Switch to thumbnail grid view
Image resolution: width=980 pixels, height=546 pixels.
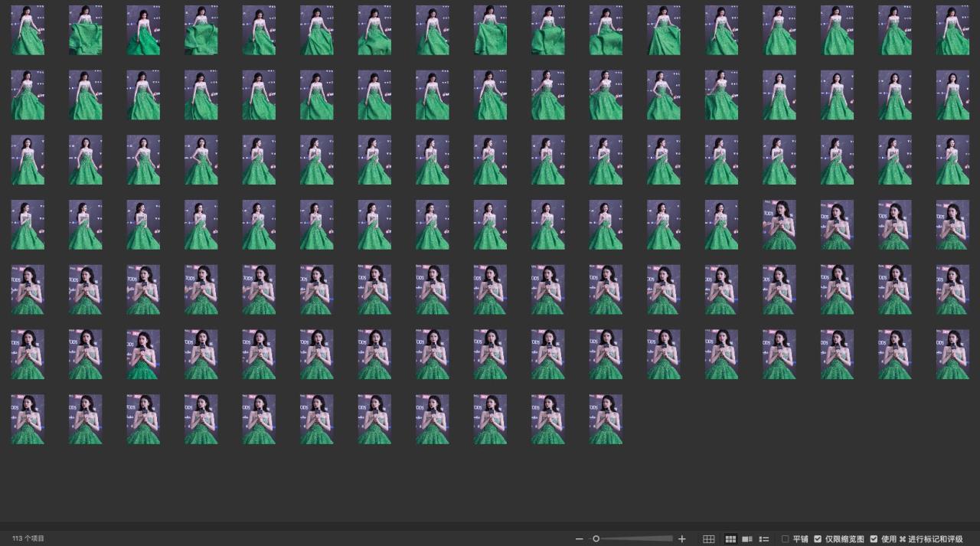(x=730, y=539)
